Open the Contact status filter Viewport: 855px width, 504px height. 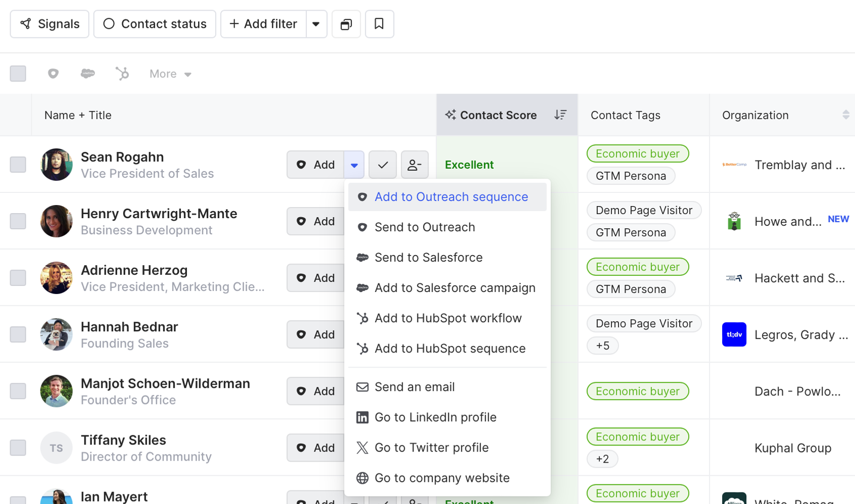click(155, 24)
